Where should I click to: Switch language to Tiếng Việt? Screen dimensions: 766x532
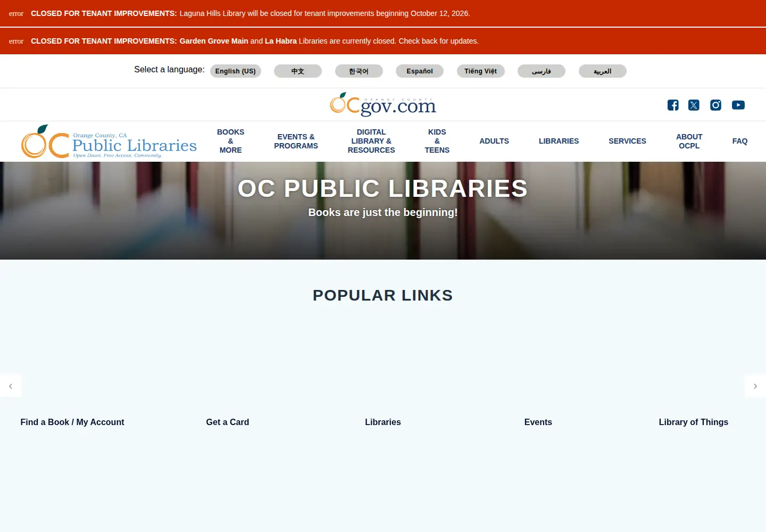[481, 71]
